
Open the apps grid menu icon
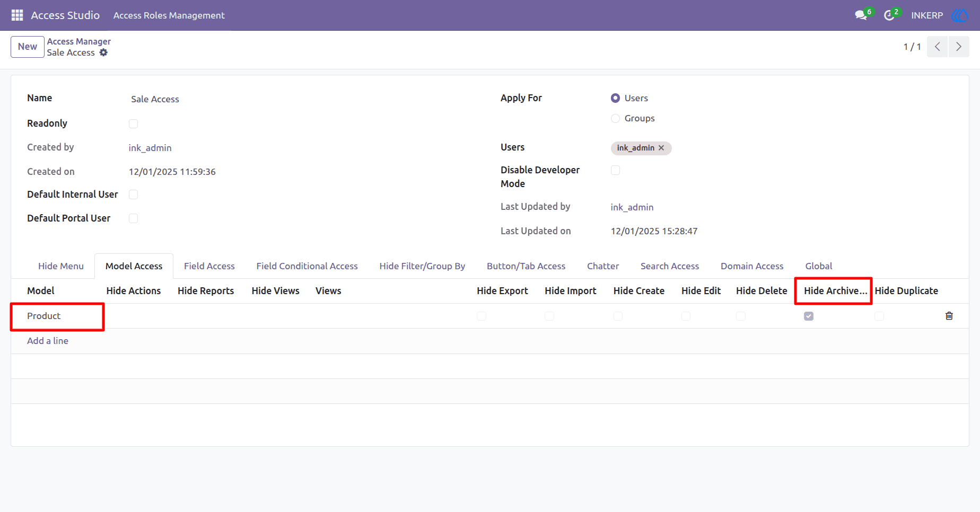[x=17, y=15]
